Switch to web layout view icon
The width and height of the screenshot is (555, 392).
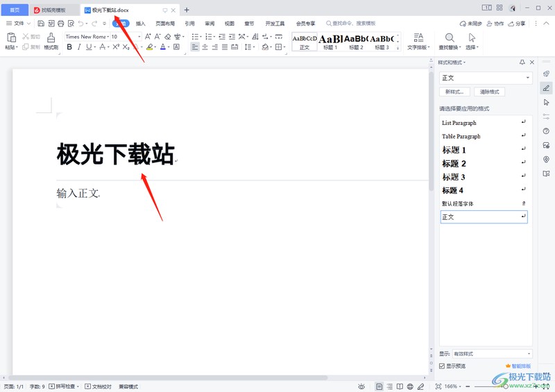click(x=410, y=386)
